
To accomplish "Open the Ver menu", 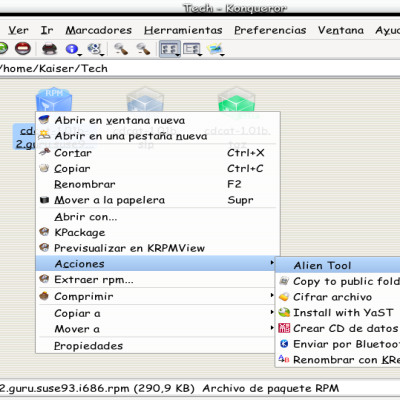I will (x=18, y=30).
